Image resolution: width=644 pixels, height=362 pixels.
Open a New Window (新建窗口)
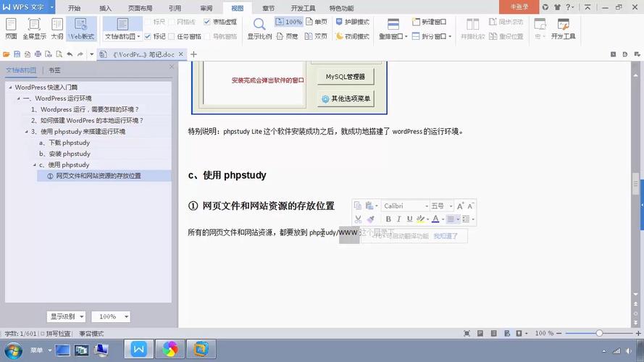(x=429, y=22)
